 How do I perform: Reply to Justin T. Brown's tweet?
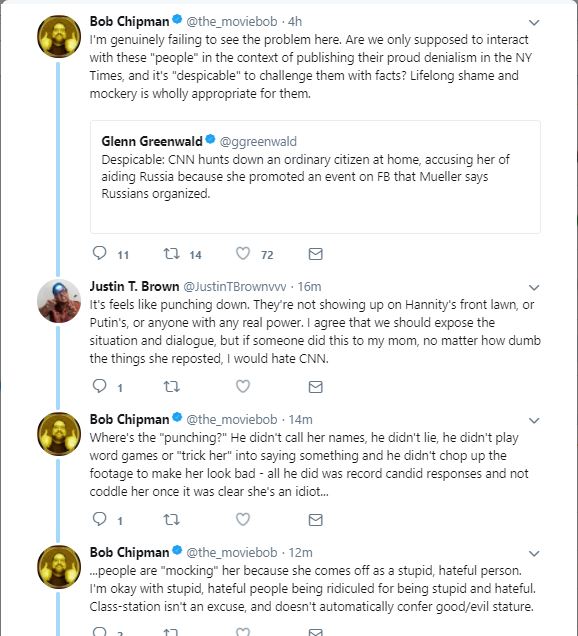(99, 386)
